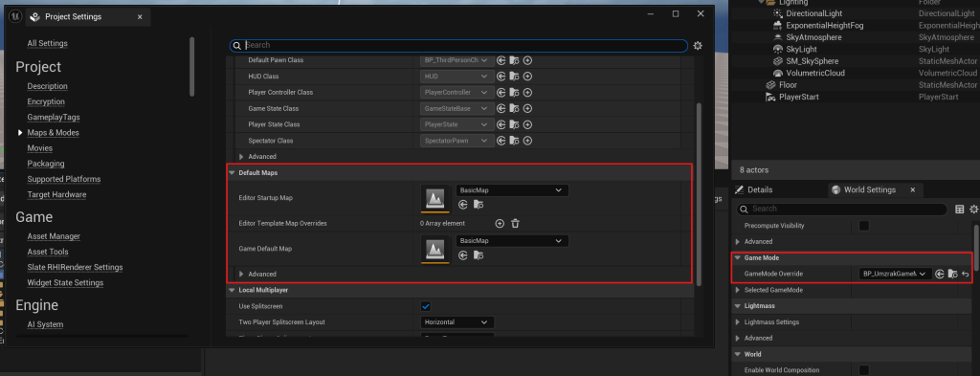
Task: Collapse Game Mode section in World Settings
Action: pyautogui.click(x=738, y=257)
